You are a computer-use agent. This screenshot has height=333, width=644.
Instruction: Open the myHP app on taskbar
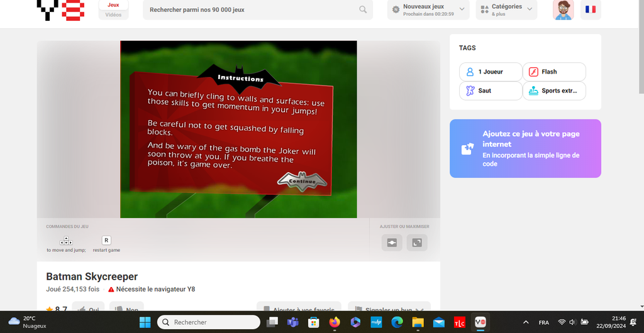coord(376,322)
